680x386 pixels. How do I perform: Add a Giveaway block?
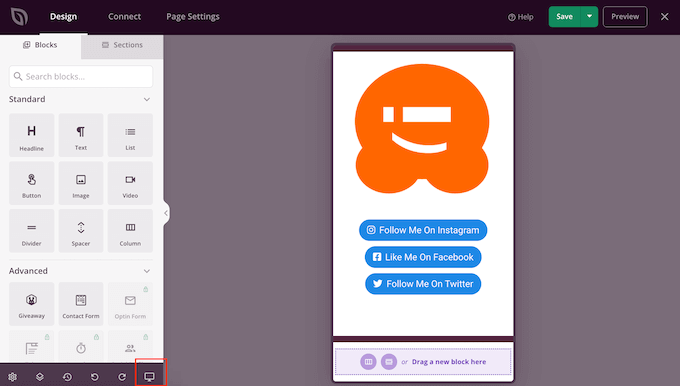pos(32,304)
